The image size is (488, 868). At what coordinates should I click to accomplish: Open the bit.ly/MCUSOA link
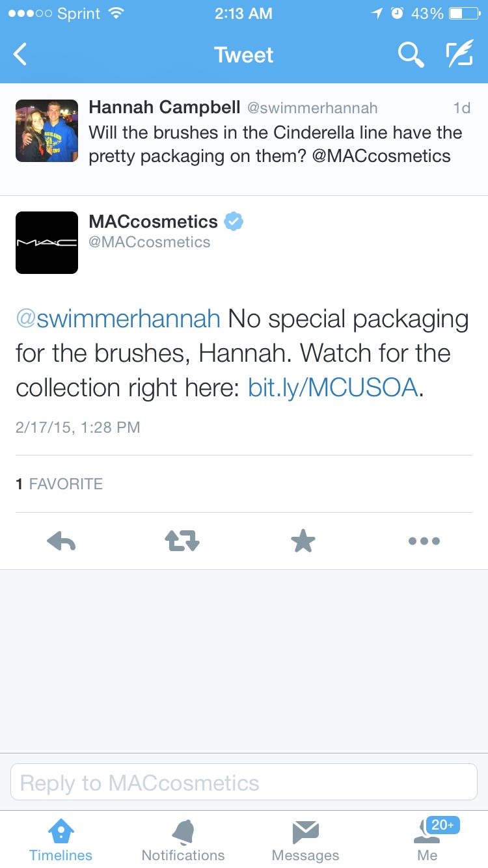pos(333,387)
